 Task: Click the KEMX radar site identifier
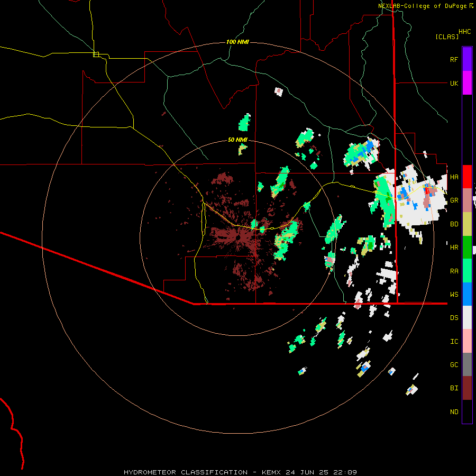pyautogui.click(x=271, y=472)
